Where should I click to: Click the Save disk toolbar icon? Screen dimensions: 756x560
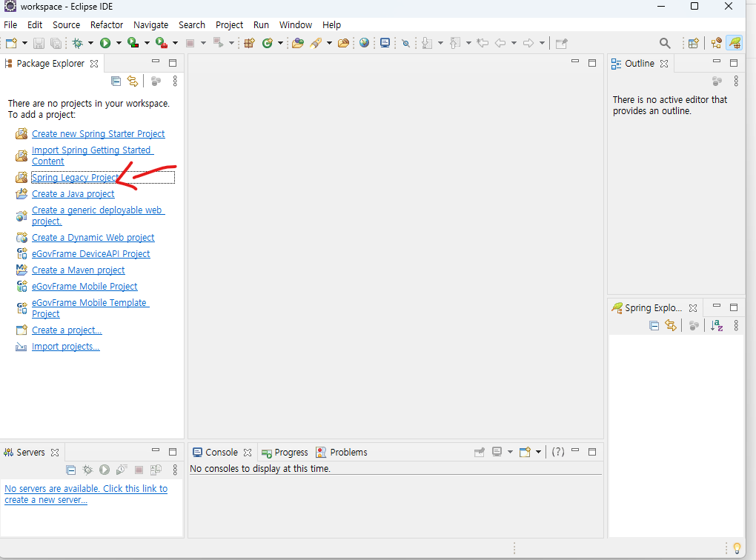tap(39, 44)
